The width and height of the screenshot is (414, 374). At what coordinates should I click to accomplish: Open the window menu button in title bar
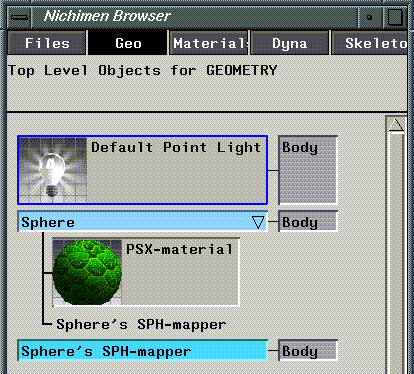[x=20, y=17]
